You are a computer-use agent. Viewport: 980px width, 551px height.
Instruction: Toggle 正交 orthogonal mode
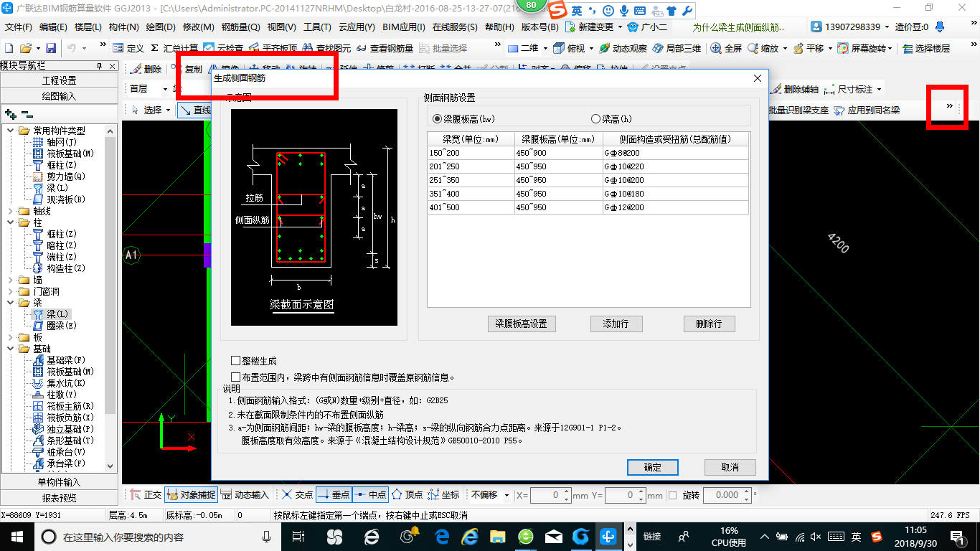145,495
